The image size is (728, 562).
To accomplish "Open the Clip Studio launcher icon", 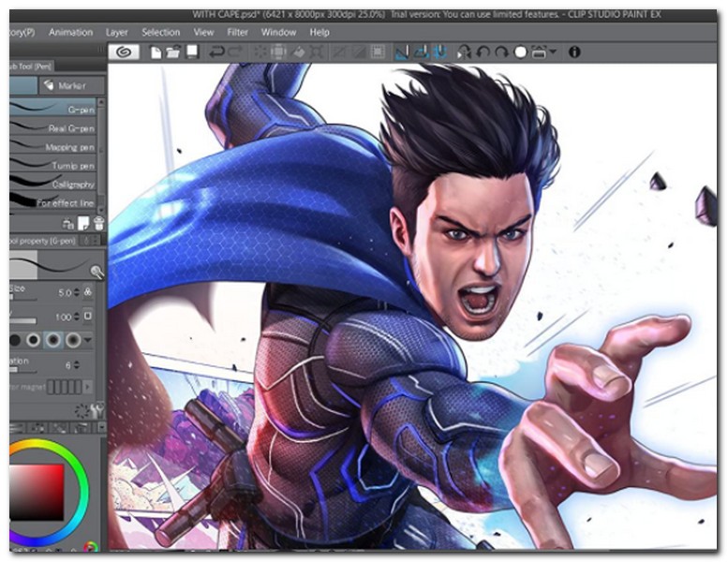I will [123, 52].
